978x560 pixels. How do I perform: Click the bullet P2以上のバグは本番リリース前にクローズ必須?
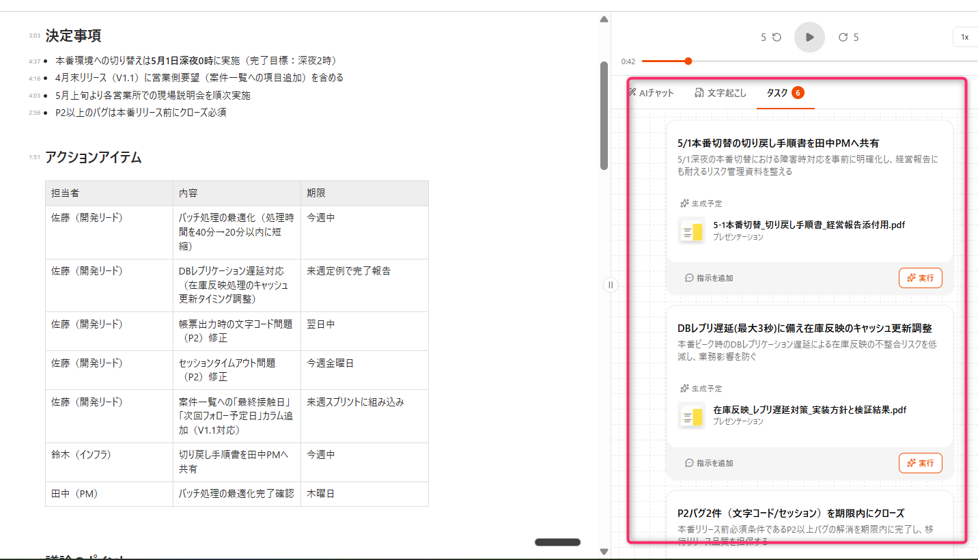141,113
